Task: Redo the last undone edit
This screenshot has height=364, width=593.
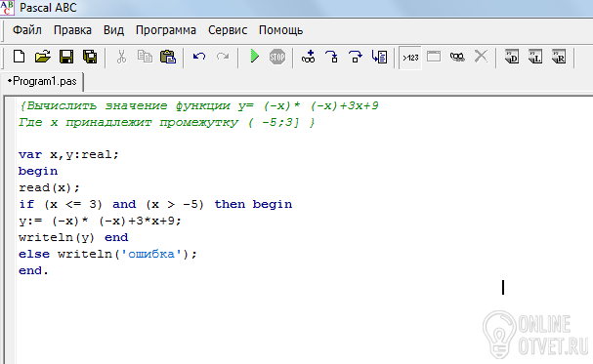Action: pos(223,57)
